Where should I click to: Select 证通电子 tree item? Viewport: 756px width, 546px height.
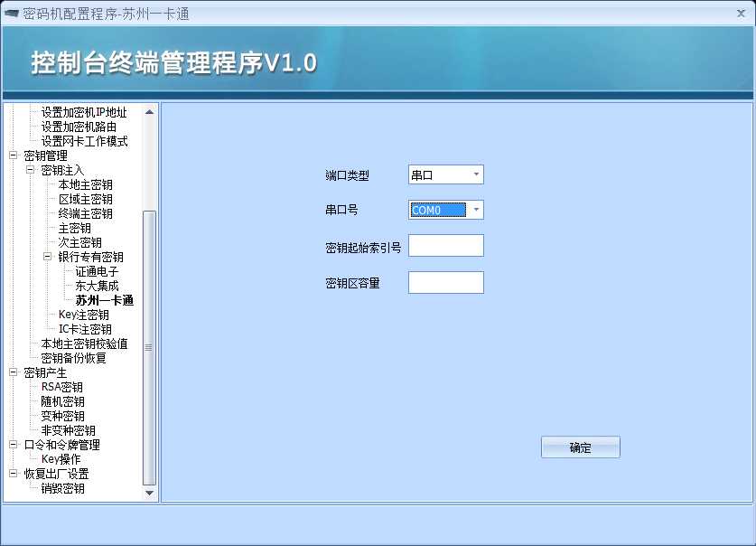pyautogui.click(x=97, y=271)
